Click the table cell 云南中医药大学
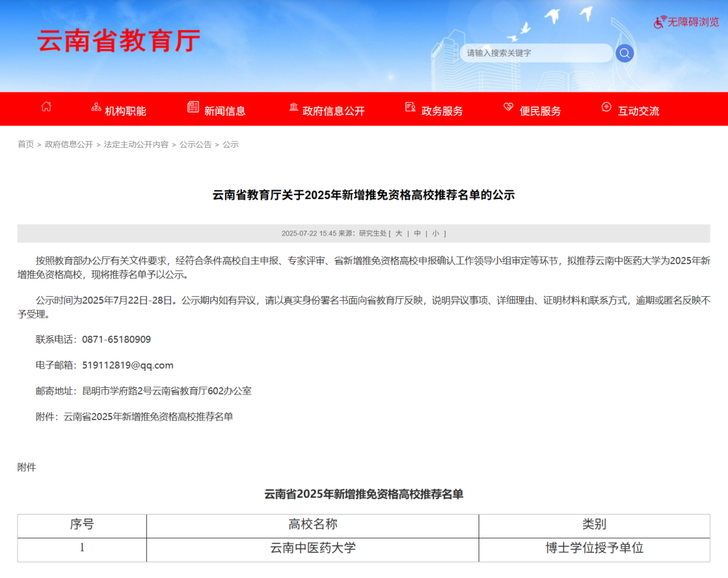Image resolution: width=728 pixels, height=578 pixels. pyautogui.click(x=313, y=549)
